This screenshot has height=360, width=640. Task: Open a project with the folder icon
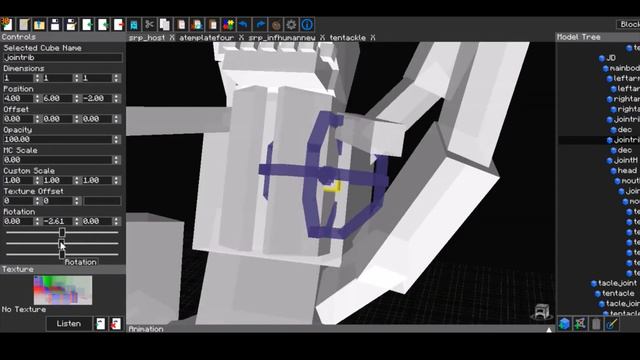coord(39,24)
